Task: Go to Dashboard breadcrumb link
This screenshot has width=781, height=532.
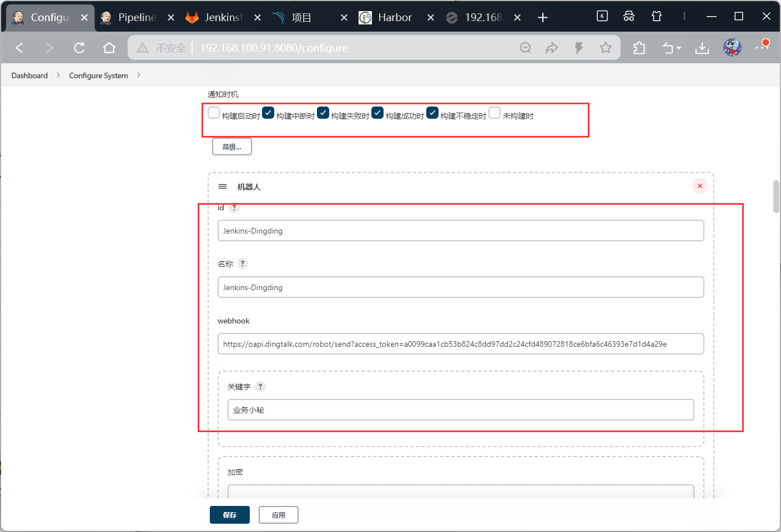Action: [29, 75]
